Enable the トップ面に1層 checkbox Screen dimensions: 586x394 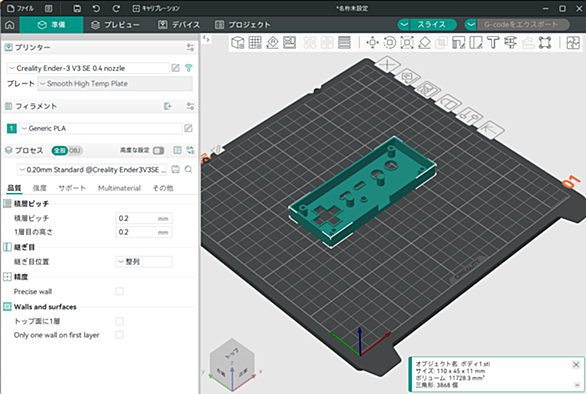pos(120,321)
